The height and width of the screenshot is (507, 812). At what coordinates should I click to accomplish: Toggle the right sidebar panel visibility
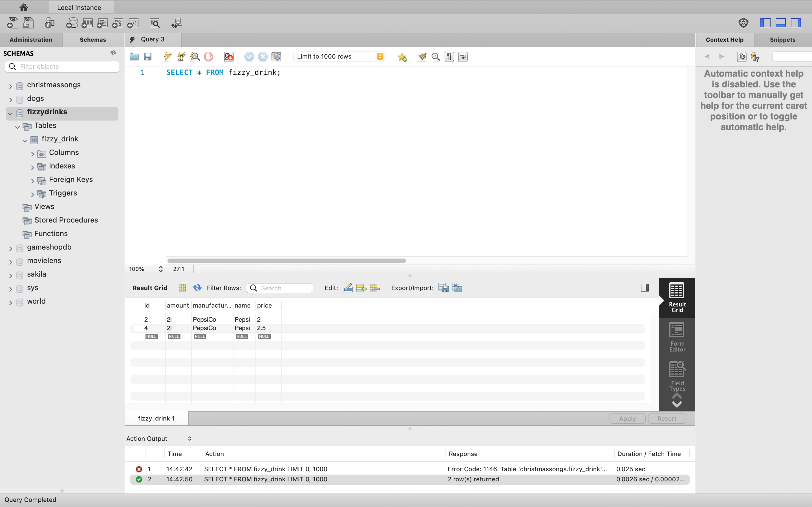pos(796,23)
